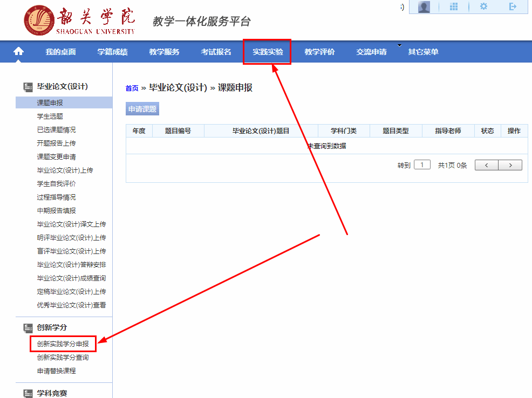Expand the small arrow above 其它菜单
Viewport: 532px width, 398px height.
(x=400, y=45)
